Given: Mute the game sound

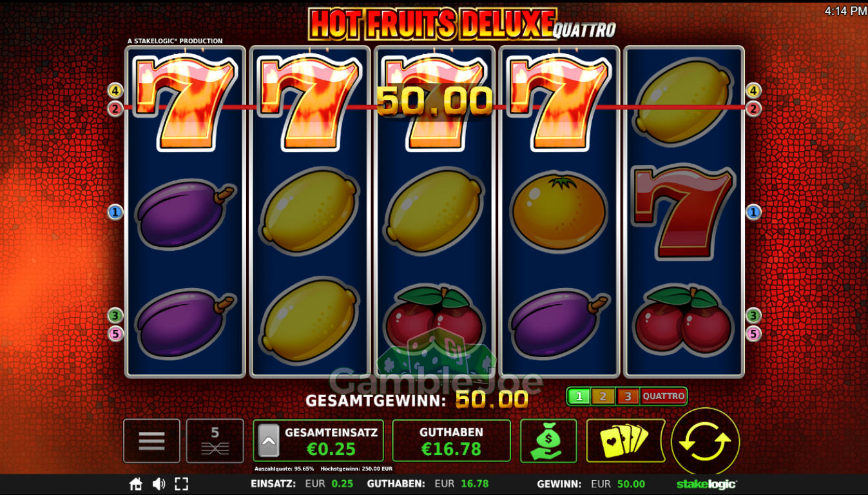Looking at the screenshot, I should [x=159, y=484].
